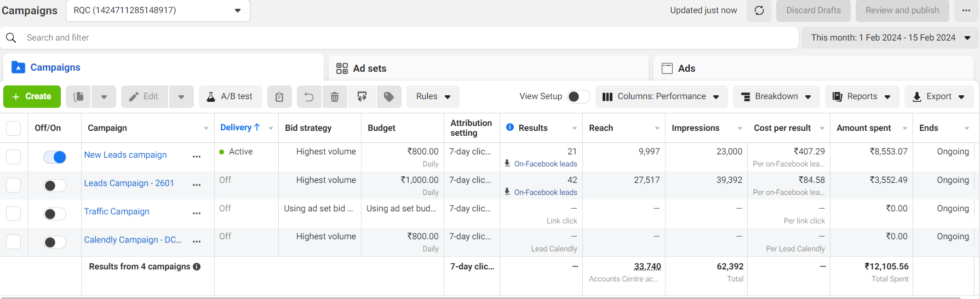
Task: Switch to the Ad sets tab
Action: tap(369, 68)
